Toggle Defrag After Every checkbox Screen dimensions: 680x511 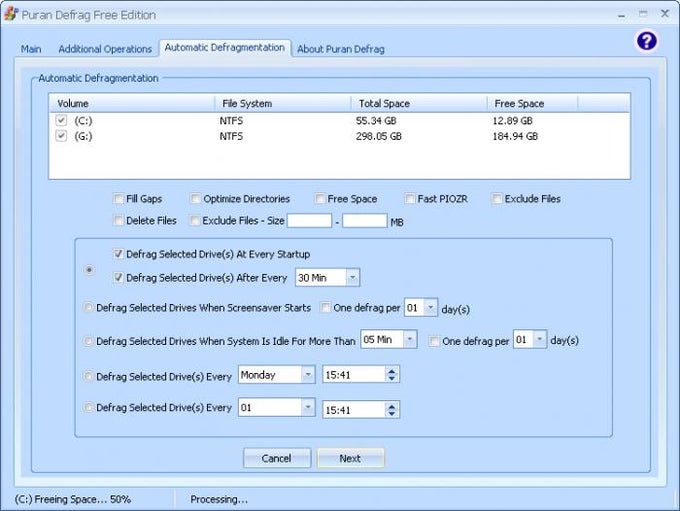118,277
